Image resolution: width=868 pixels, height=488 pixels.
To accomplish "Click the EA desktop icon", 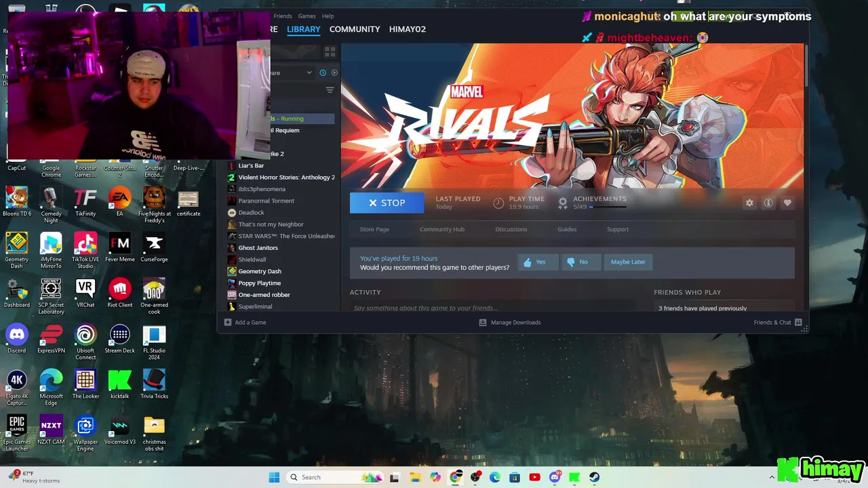I will pyautogui.click(x=120, y=203).
